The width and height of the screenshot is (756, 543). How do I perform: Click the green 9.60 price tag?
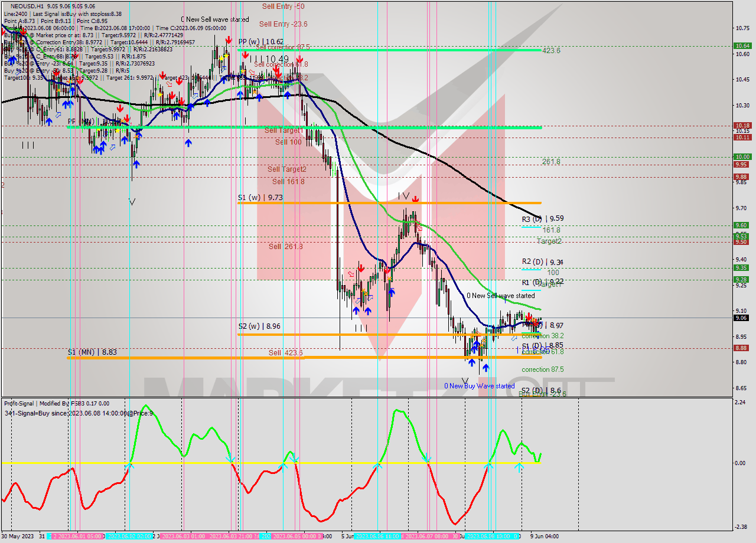click(742, 225)
